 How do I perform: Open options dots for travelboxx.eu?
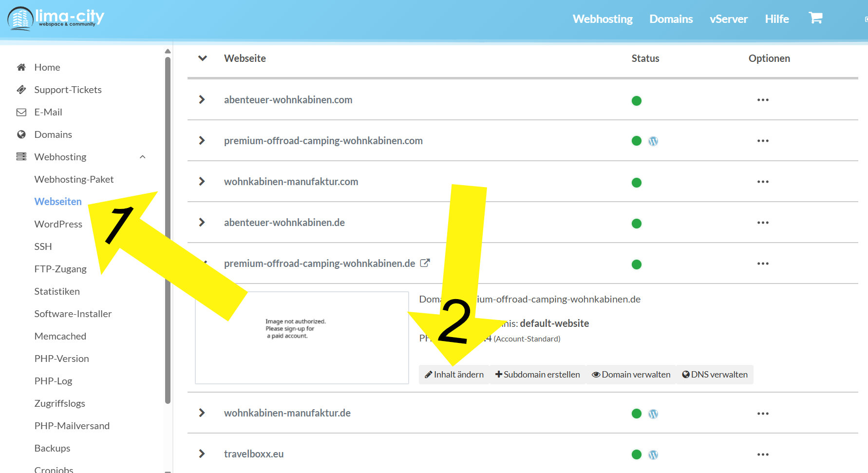click(762, 454)
